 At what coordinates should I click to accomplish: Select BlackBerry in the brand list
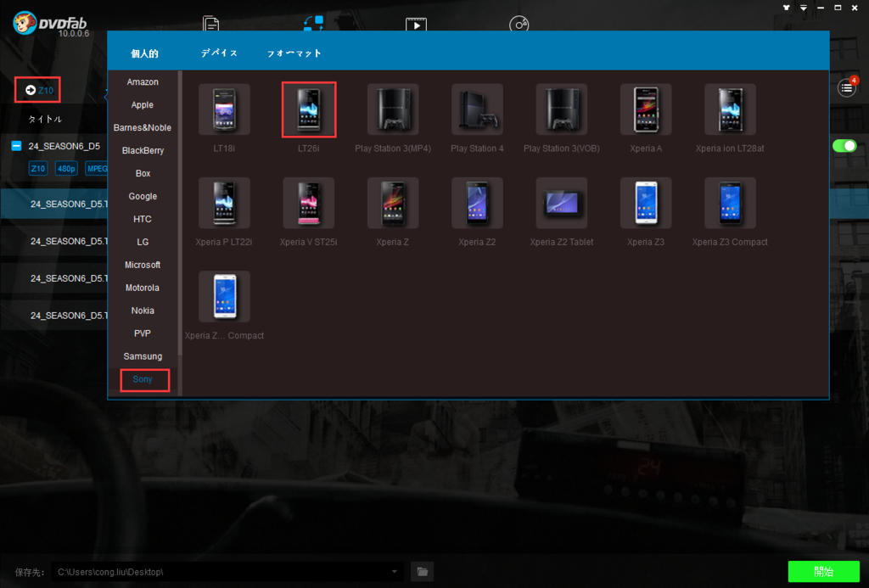tap(143, 150)
